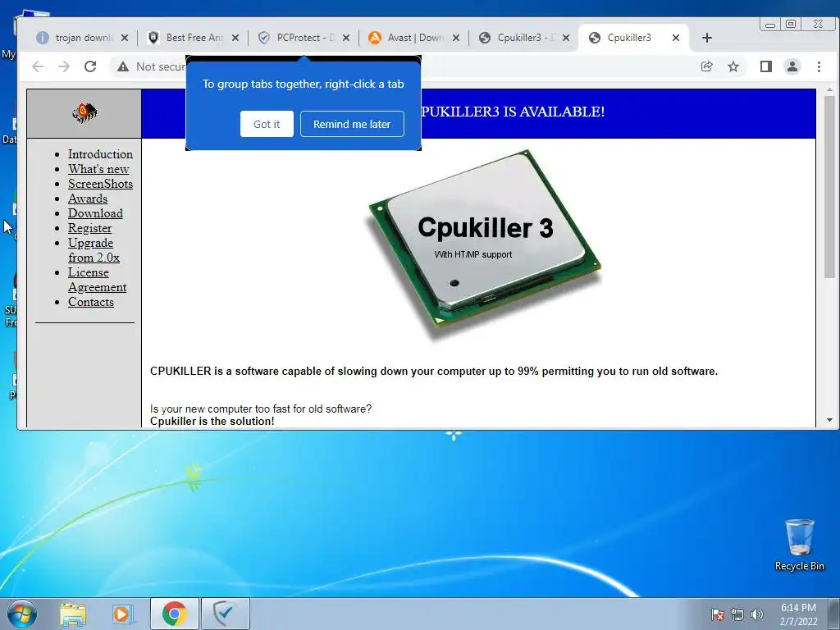The width and height of the screenshot is (840, 630).
Task: Open the What's new link
Action: pyautogui.click(x=98, y=169)
